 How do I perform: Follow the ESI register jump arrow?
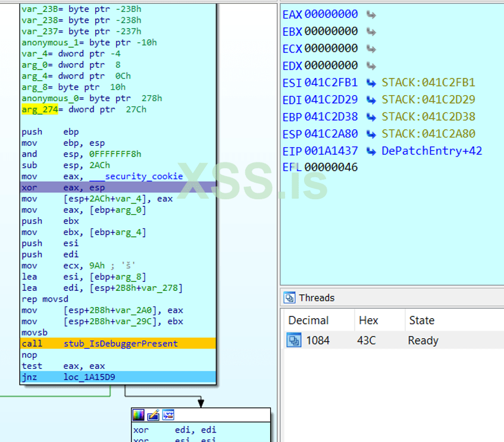[x=371, y=83]
